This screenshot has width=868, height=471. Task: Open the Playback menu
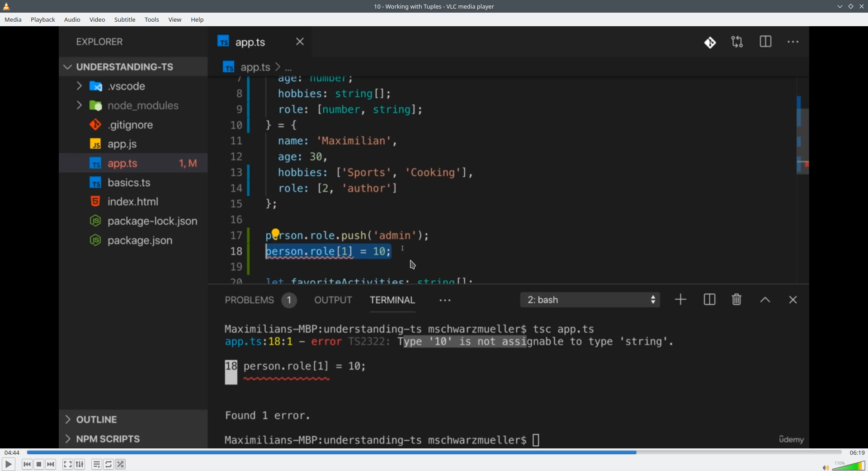pyautogui.click(x=43, y=20)
